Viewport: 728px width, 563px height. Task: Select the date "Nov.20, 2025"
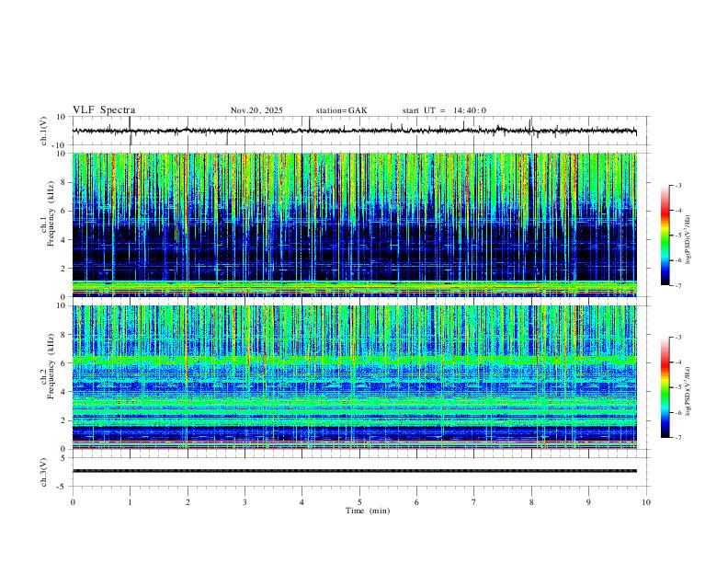tap(256, 110)
